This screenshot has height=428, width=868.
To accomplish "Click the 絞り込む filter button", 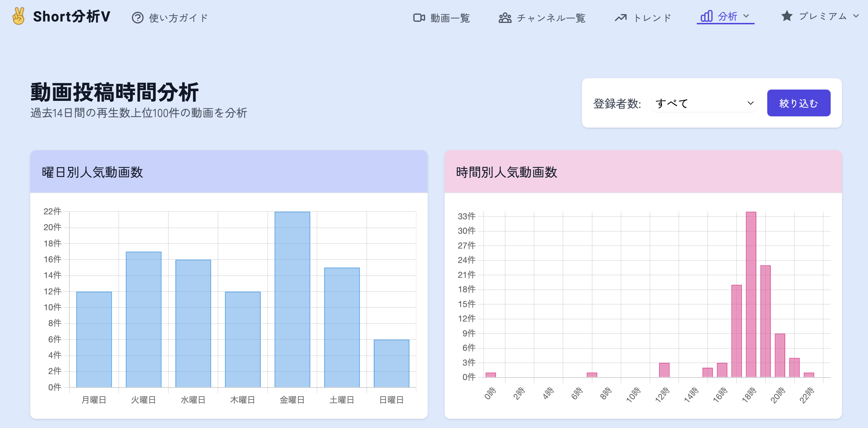I will [799, 103].
